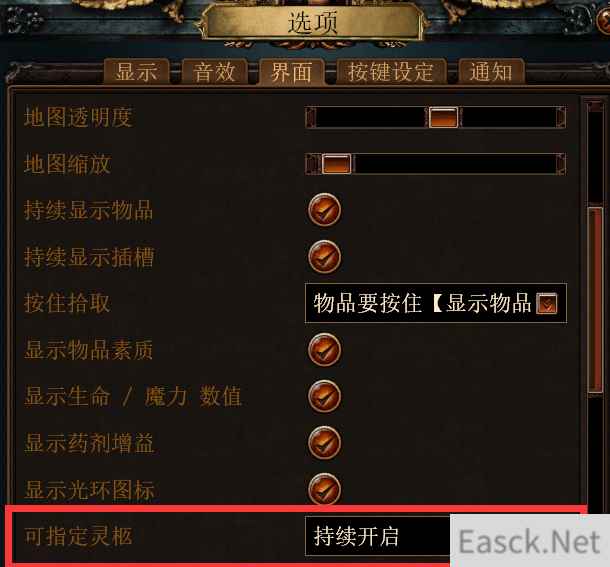
Task: Switch to the 音效 tab
Action: click(214, 72)
